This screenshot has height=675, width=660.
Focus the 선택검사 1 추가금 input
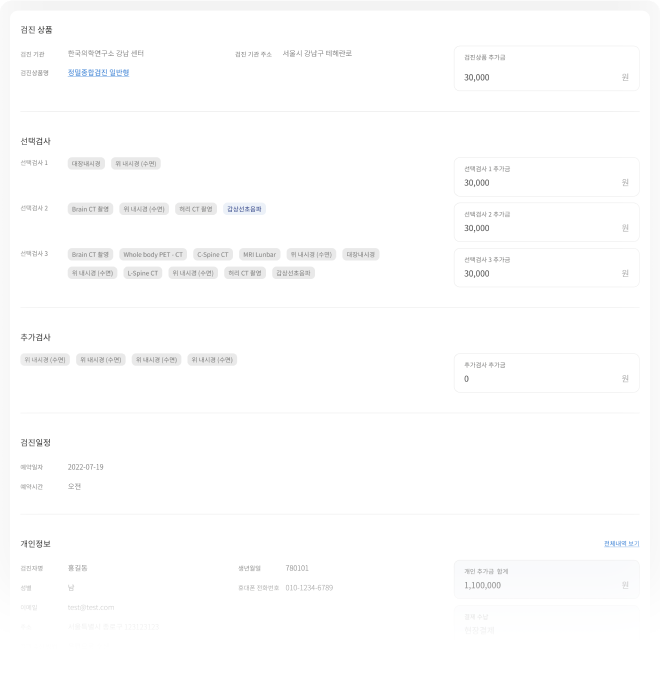point(546,183)
